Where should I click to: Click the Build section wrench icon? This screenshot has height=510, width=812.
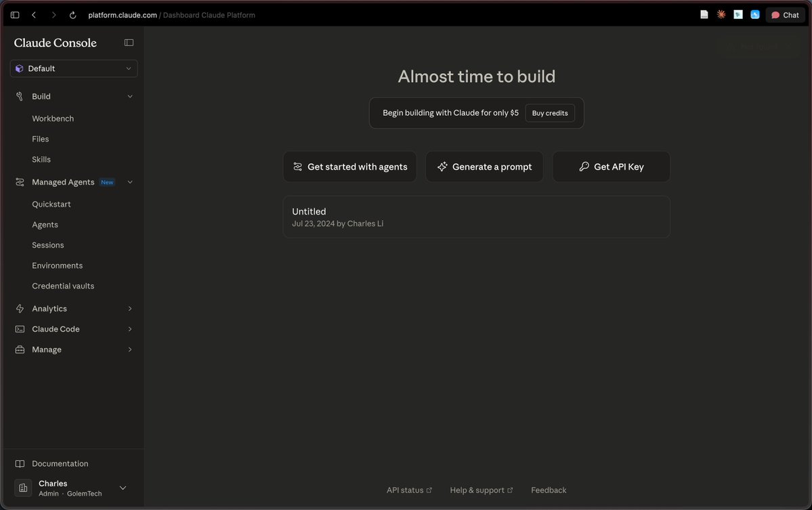coord(20,96)
